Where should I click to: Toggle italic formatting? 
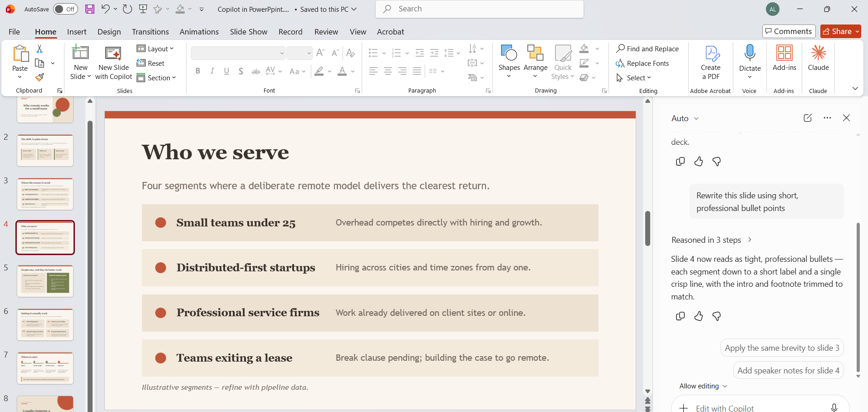(212, 71)
